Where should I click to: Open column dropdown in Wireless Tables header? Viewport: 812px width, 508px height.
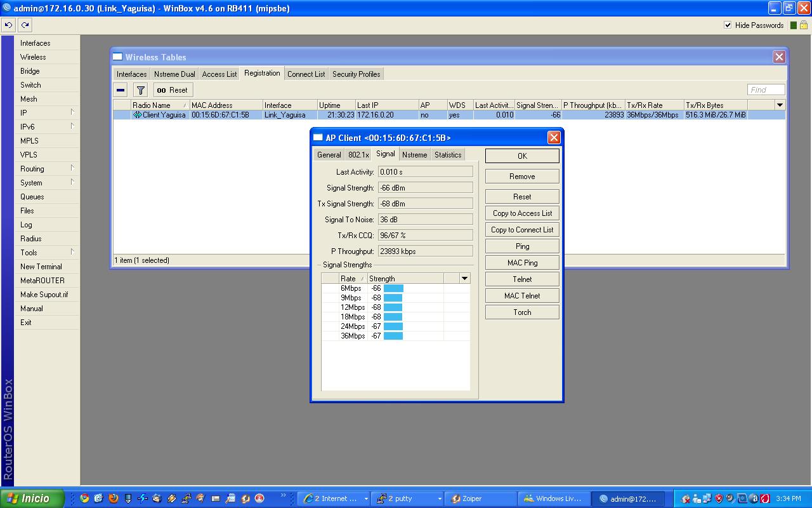pos(780,105)
